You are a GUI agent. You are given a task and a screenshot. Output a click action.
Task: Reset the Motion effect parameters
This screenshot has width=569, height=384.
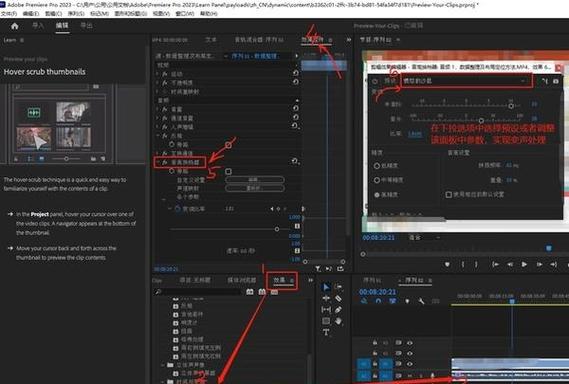point(295,73)
